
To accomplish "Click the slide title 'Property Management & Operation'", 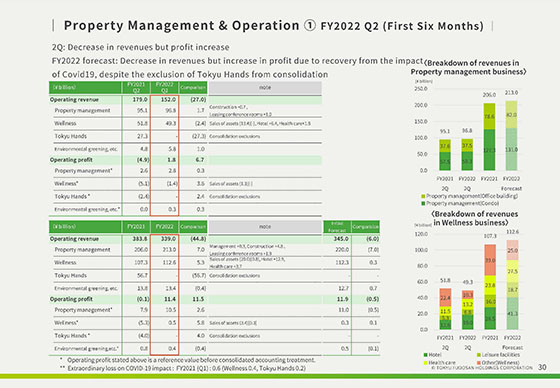I will 181,25.
